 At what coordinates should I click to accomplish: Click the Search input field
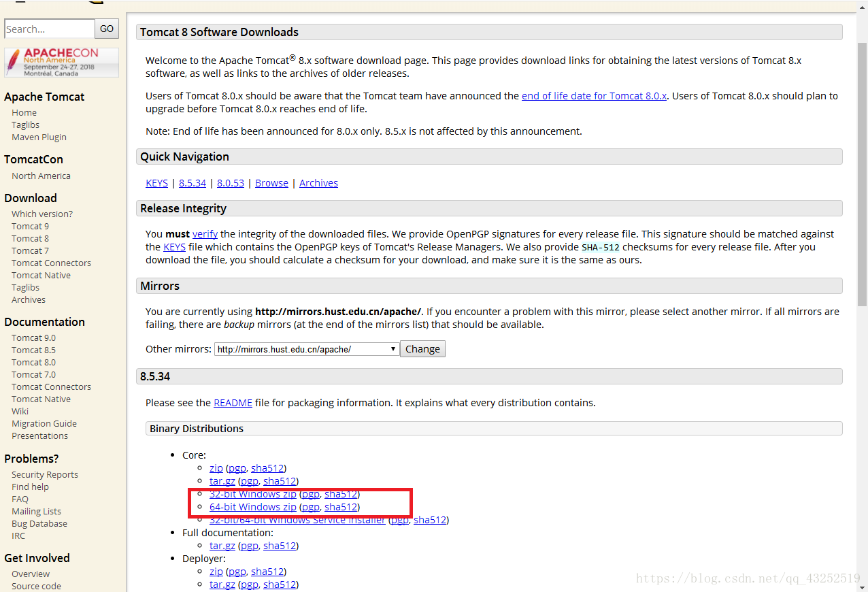pos(50,29)
